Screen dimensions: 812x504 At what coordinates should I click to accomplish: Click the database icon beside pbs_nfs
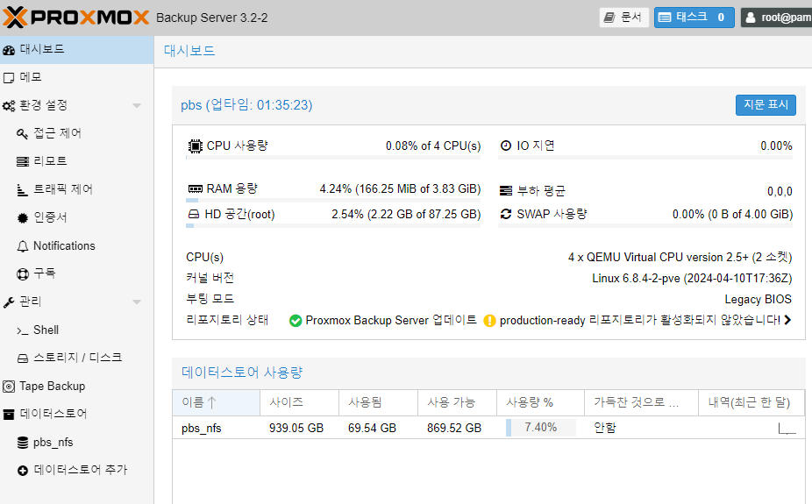click(x=22, y=443)
